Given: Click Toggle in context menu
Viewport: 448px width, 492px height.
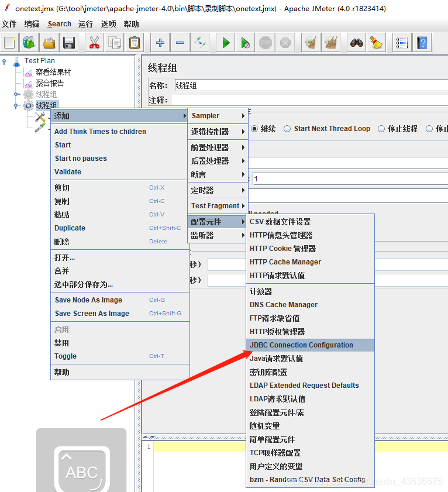Looking at the screenshot, I should point(119,356).
